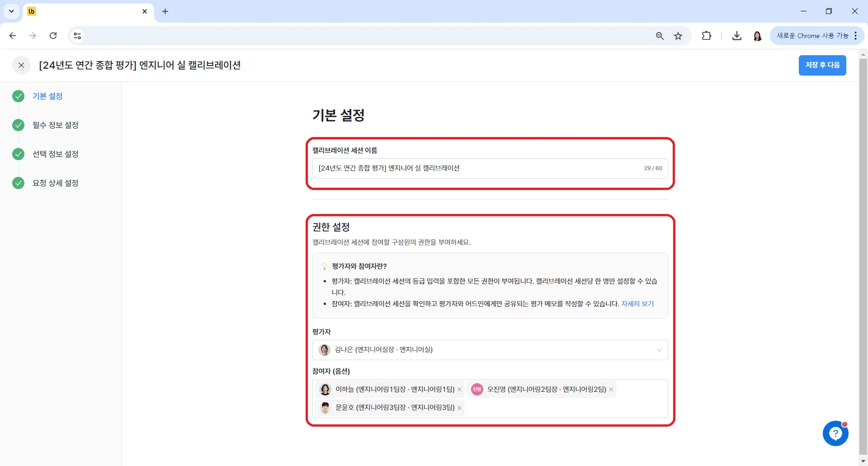
Task: Click the page scrollbar down arrow
Action: [863, 461]
